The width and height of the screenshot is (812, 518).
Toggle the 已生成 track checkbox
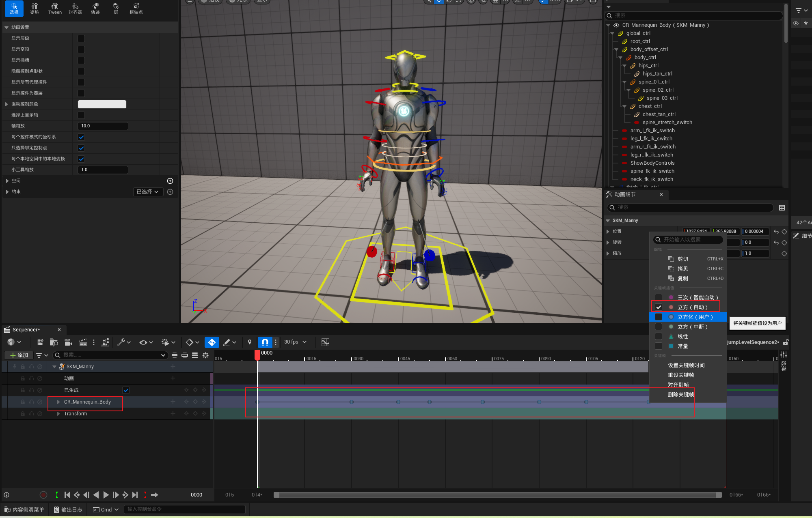click(x=126, y=390)
